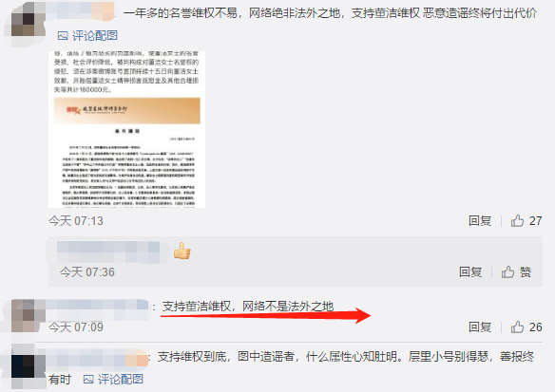Click 回复 on the 07:13 comment
The height and width of the screenshot is (392, 555).
tap(480, 221)
